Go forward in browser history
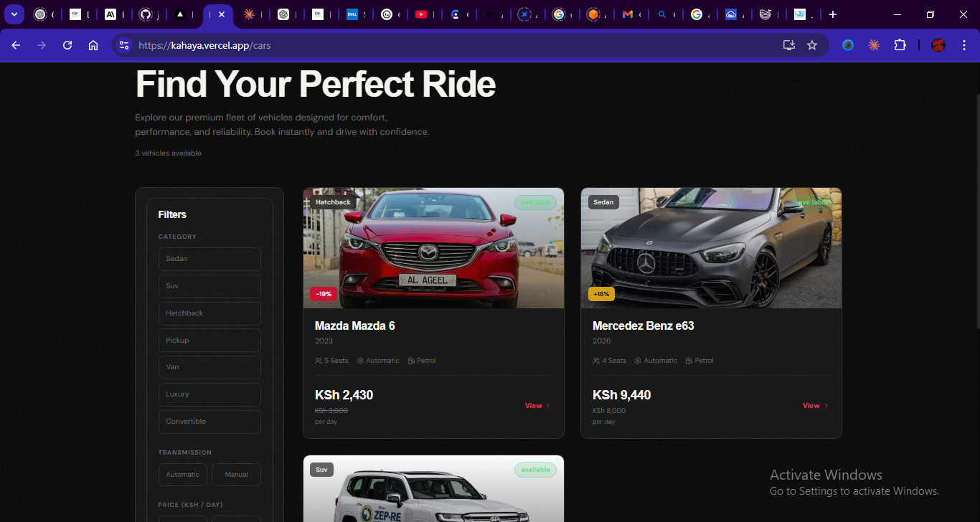 (42, 45)
